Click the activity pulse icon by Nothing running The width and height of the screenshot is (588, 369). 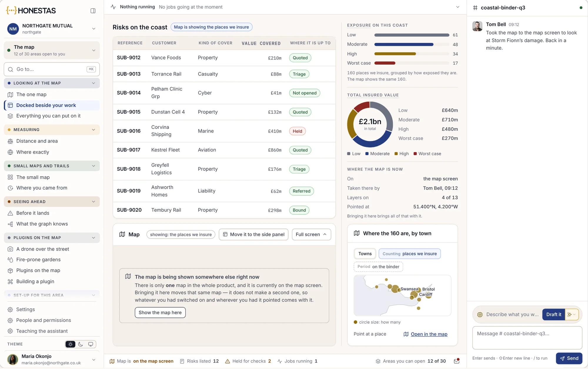[x=113, y=7]
